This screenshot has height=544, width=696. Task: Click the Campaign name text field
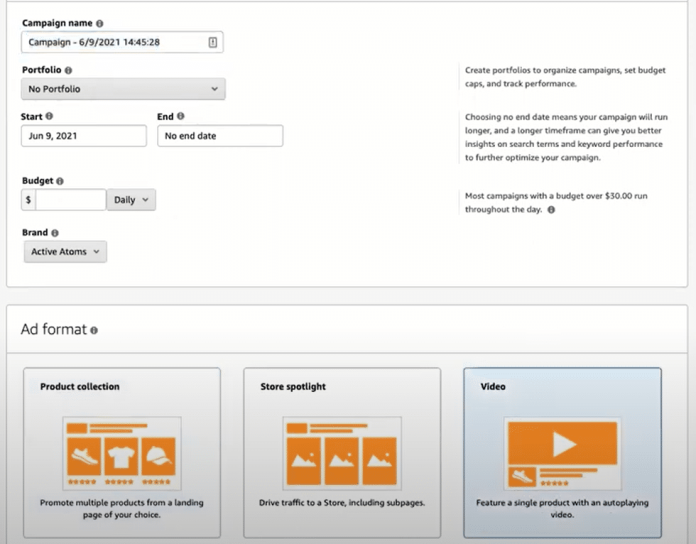point(112,42)
